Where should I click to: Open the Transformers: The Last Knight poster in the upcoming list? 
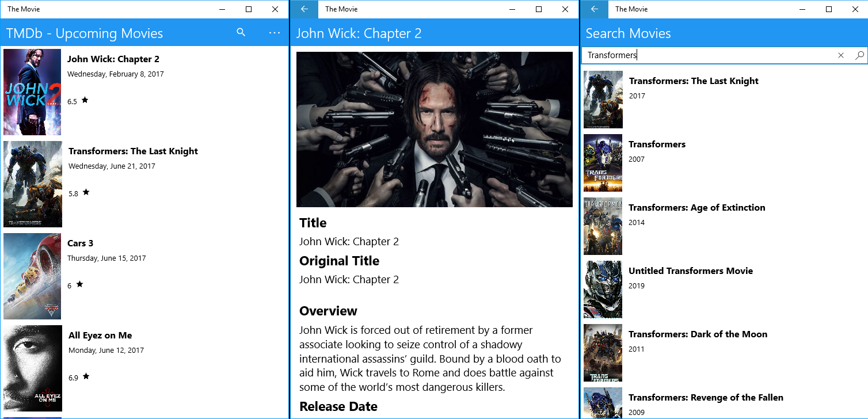tap(33, 184)
